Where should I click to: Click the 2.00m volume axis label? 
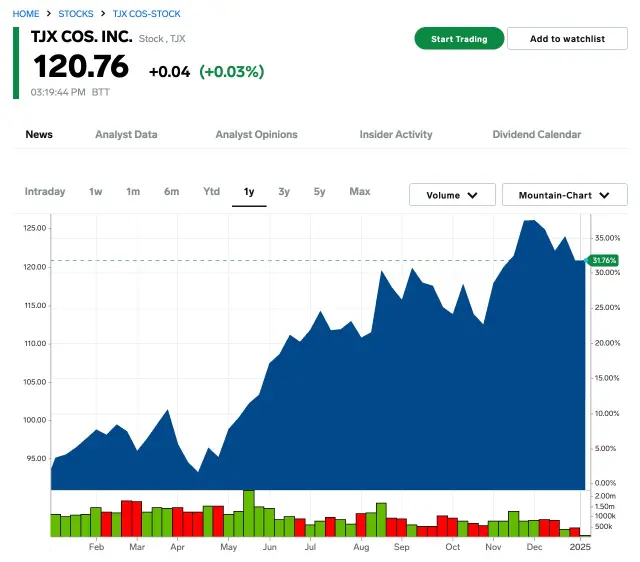[x=605, y=496]
